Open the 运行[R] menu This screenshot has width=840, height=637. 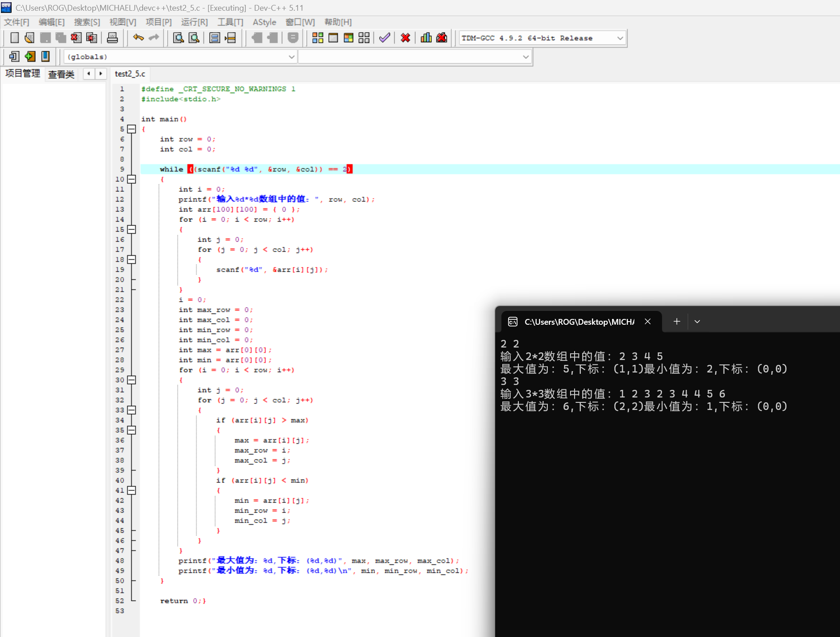(194, 22)
